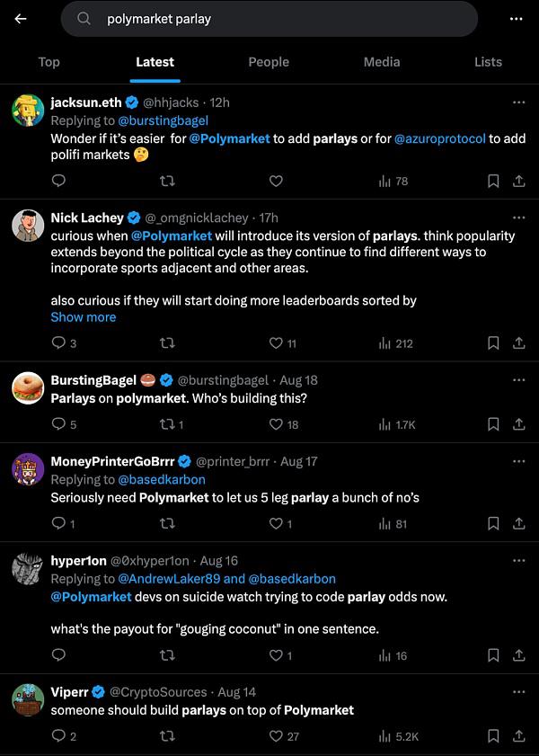Screen dimensions: 539x756
Task: Open more options on Viperr's tweet
Action: pyautogui.click(x=518, y=692)
